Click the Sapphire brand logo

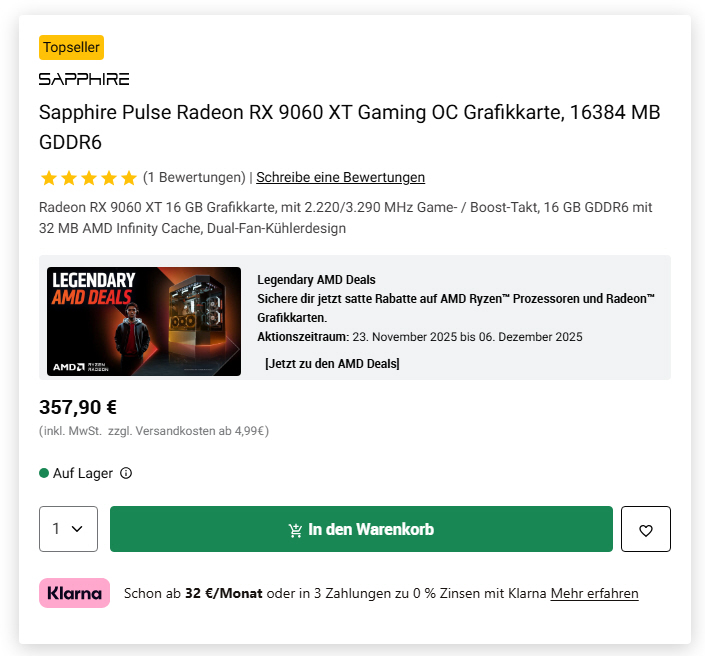click(84, 79)
